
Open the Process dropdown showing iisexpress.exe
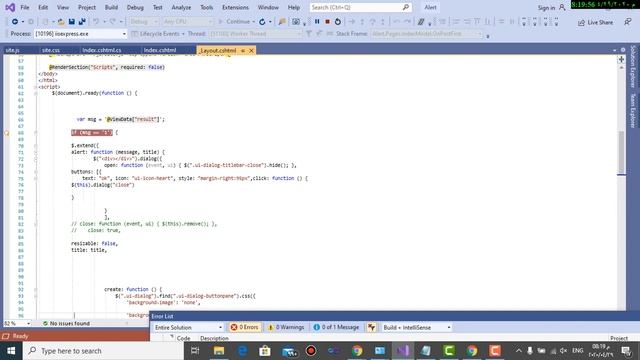(80, 34)
